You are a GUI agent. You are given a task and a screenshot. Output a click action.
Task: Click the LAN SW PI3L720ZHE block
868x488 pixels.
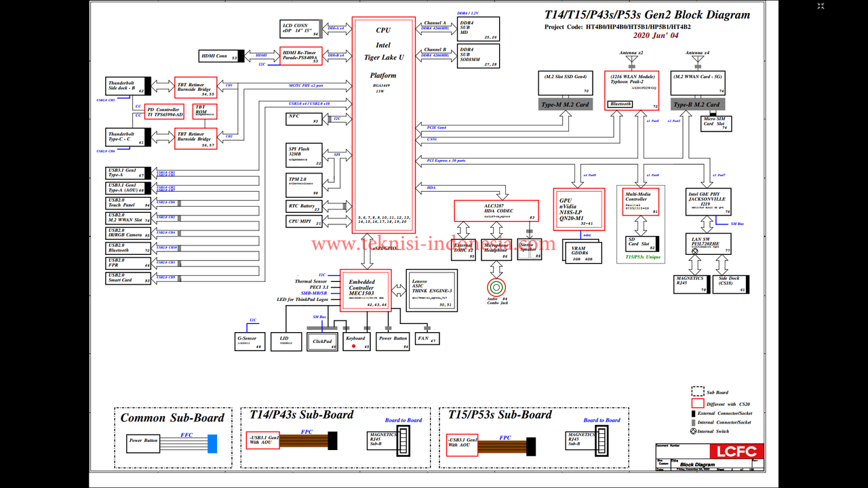(709, 244)
